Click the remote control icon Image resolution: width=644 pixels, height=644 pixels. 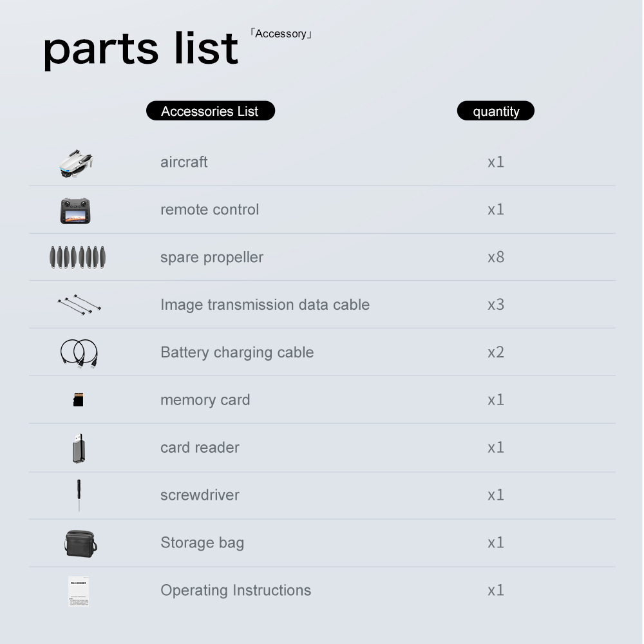point(77,211)
